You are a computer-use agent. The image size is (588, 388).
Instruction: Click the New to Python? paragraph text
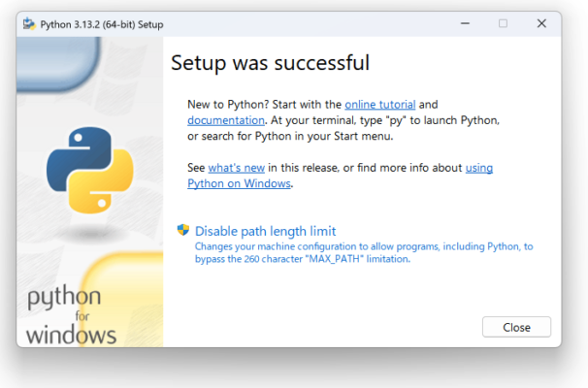click(x=343, y=120)
